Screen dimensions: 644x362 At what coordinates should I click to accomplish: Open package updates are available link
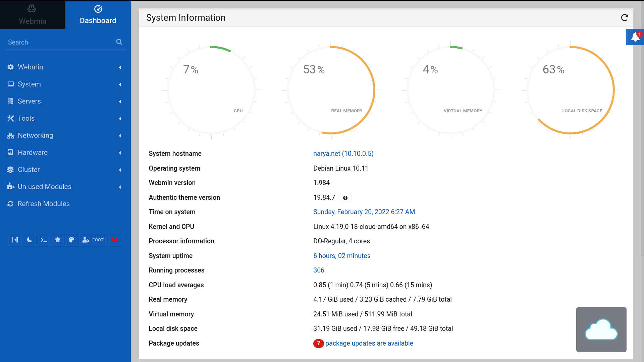tap(369, 343)
